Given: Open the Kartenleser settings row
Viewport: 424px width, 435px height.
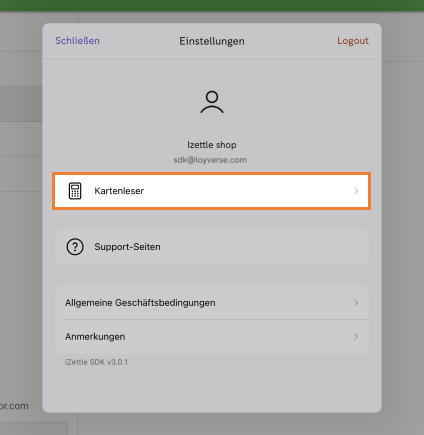Looking at the screenshot, I should pos(212,191).
